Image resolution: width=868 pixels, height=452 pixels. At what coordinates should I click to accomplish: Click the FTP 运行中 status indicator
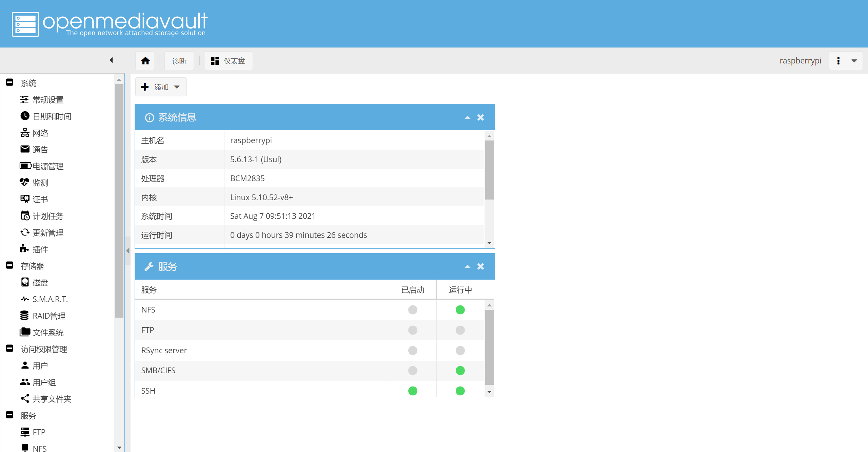(460, 330)
